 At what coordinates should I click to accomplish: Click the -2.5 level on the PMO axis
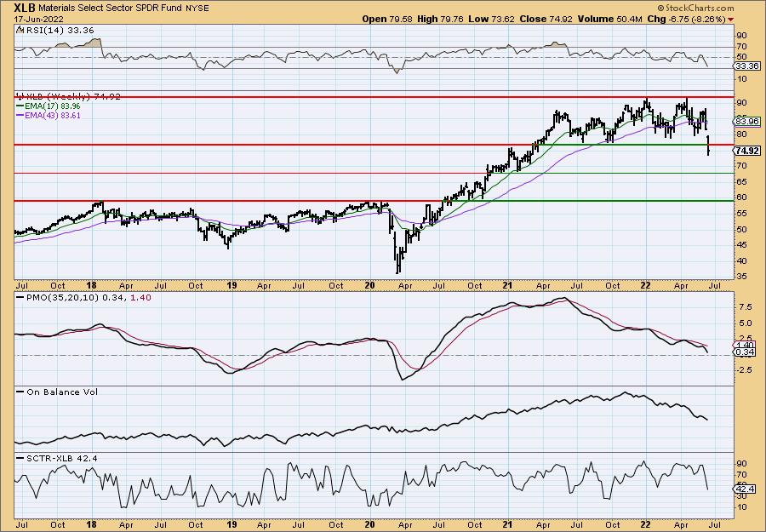(745, 369)
